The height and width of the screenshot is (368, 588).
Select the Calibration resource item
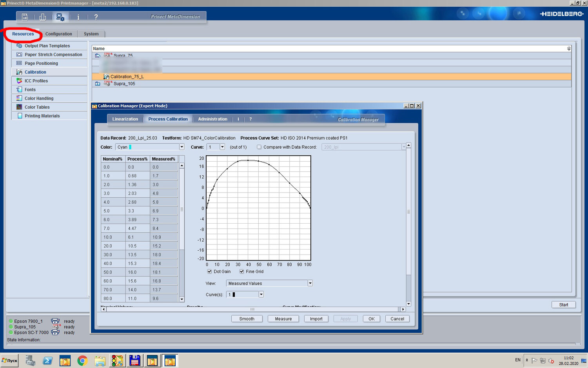[49, 72]
